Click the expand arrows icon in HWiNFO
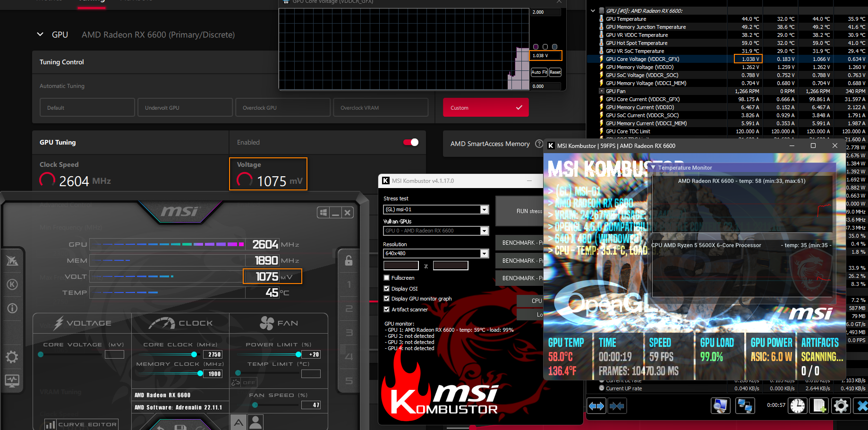The width and height of the screenshot is (868, 430). coord(596,406)
